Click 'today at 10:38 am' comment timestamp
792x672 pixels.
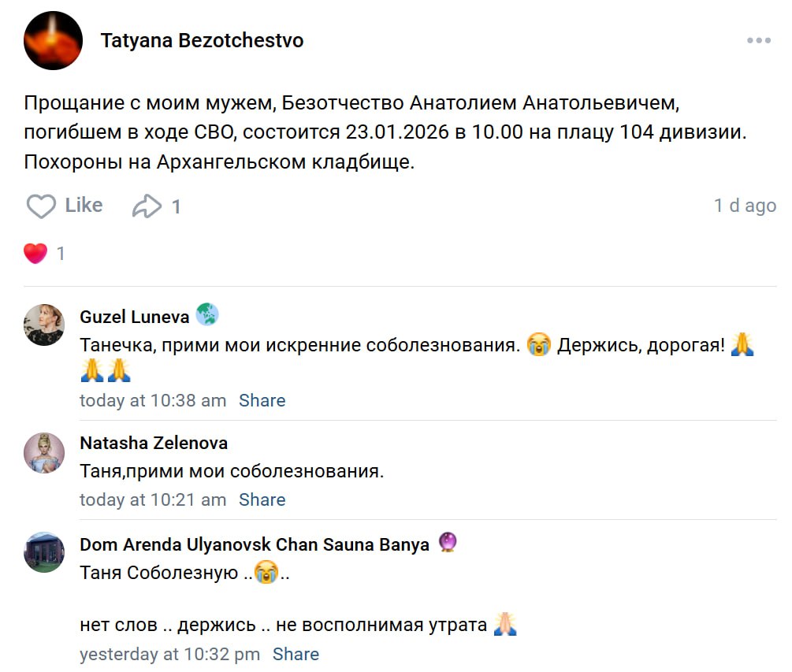(153, 400)
